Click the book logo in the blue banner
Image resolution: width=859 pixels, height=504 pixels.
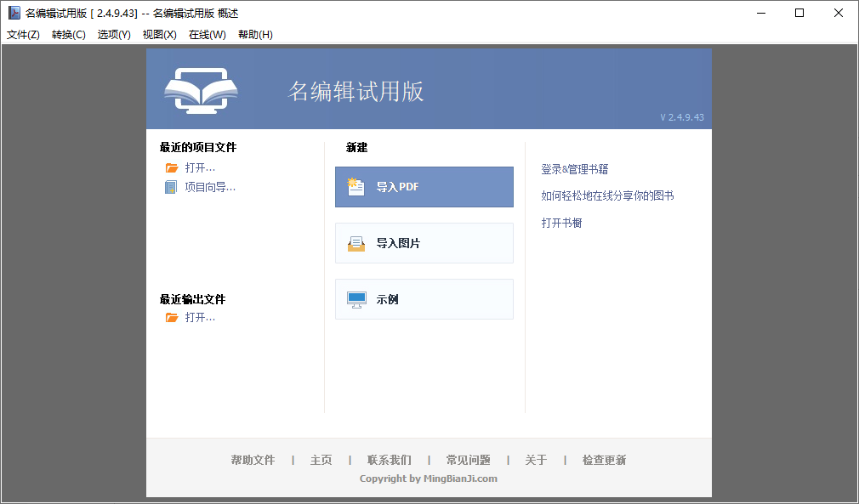point(201,89)
